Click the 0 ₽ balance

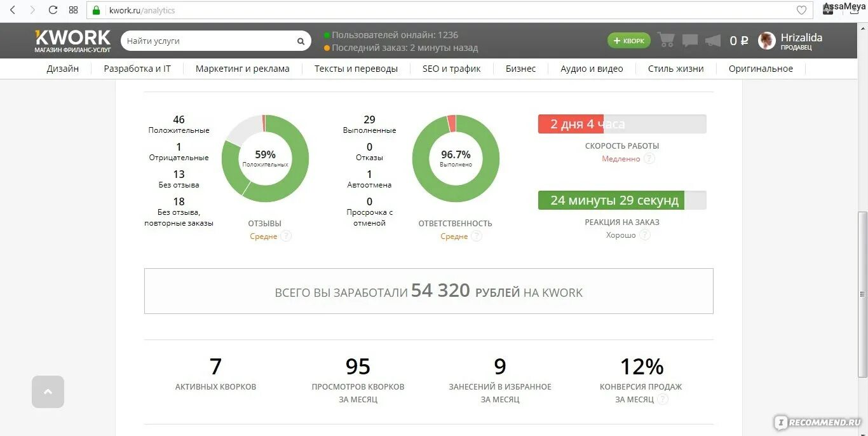click(x=739, y=41)
